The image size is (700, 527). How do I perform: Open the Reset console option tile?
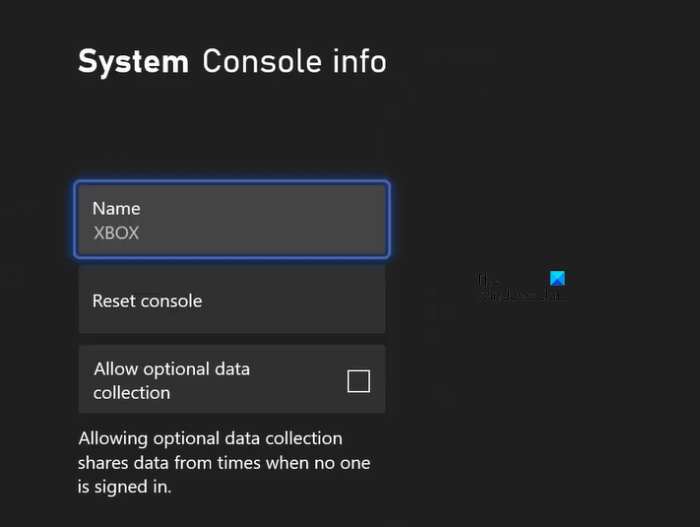[x=232, y=300]
